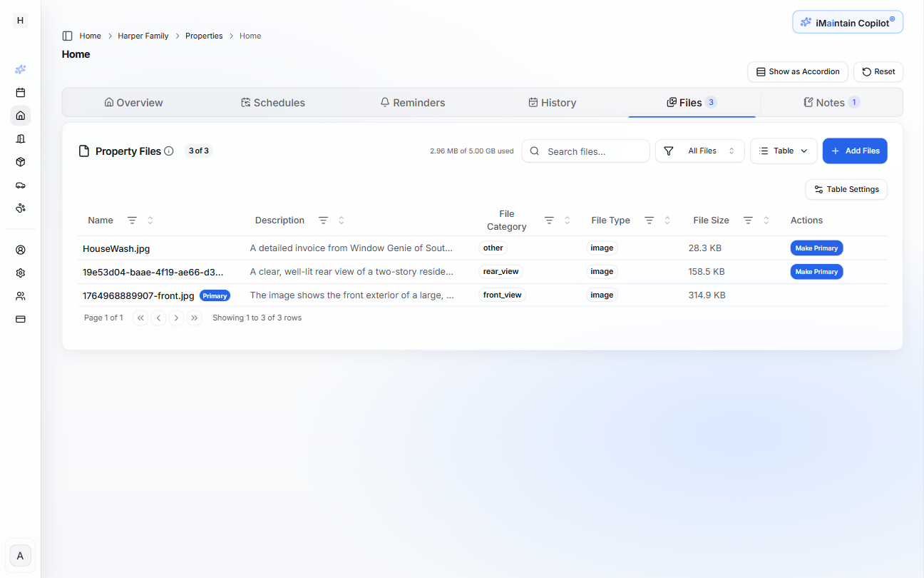Toggle the sidebar panel icon beside breadcrumb

(67, 36)
